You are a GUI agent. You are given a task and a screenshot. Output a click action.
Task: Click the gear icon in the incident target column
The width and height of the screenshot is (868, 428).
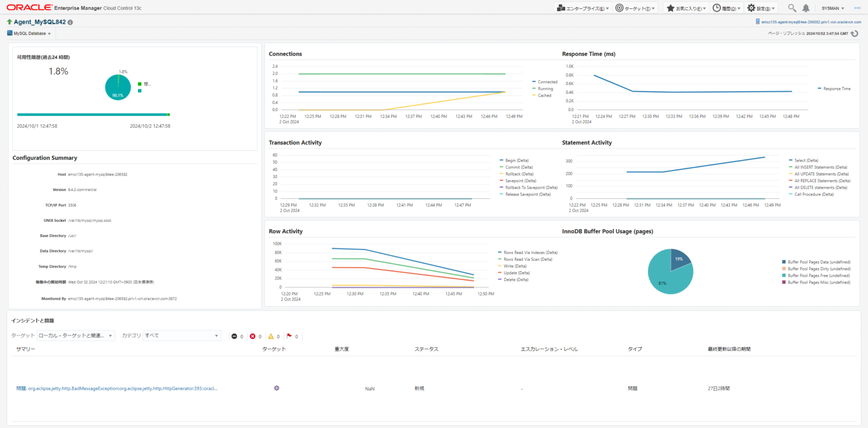tap(276, 388)
